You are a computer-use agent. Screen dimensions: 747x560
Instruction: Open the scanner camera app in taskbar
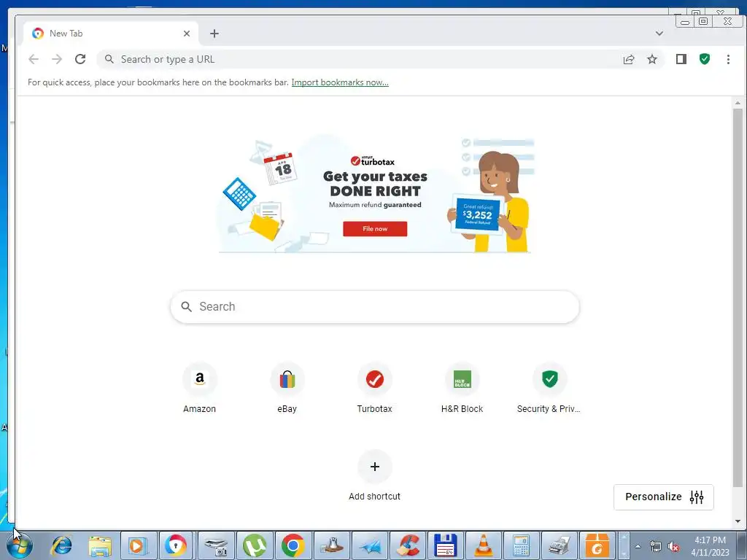pyautogui.click(x=216, y=545)
